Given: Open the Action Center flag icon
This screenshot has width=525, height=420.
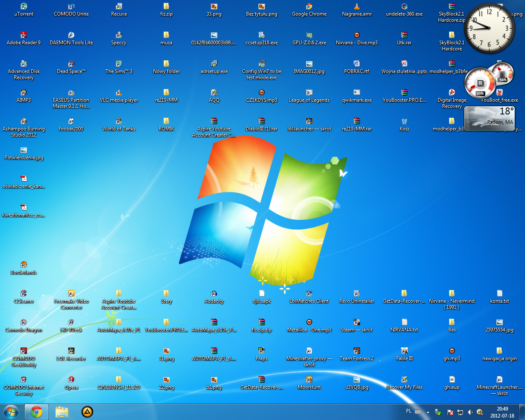Looking at the screenshot, I should pyautogui.click(x=450, y=412).
